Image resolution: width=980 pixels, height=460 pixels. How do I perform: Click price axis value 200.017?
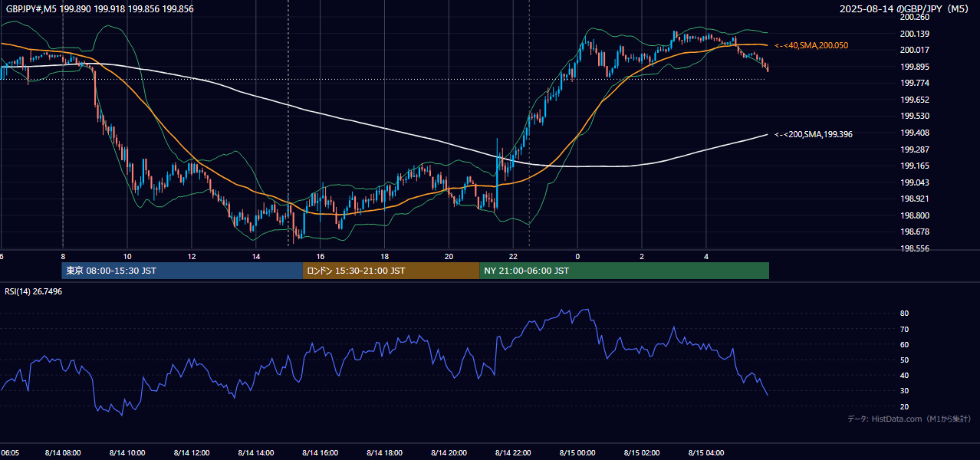pos(915,50)
